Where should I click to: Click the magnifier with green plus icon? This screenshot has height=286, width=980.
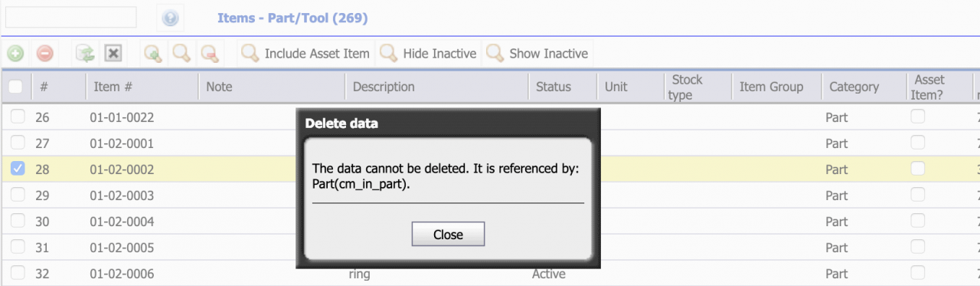click(152, 54)
